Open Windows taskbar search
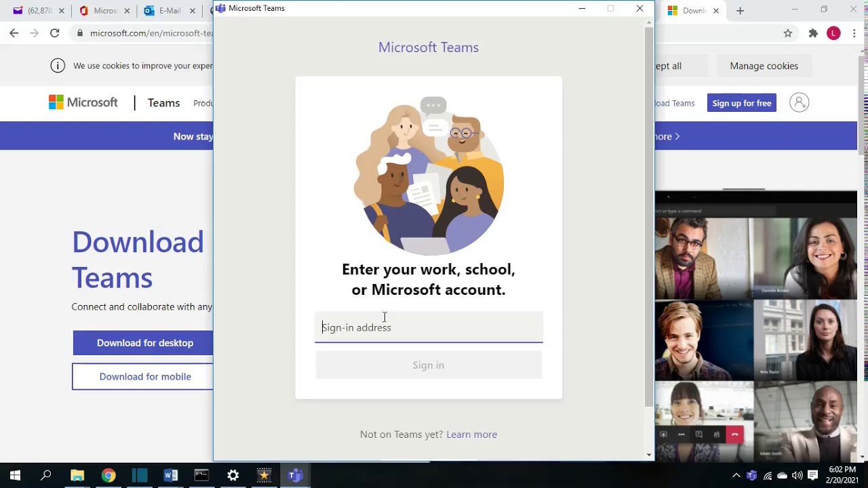Screen dimensions: 868x488 point(46,476)
